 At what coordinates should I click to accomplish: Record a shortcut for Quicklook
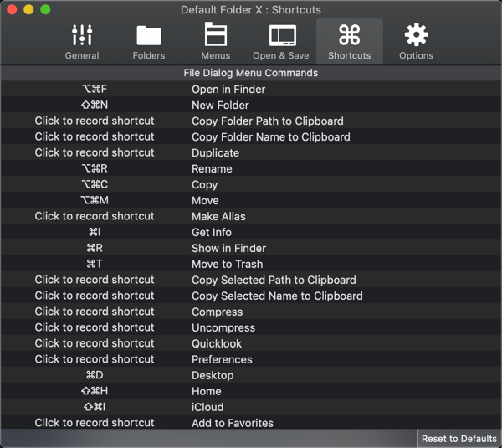pos(95,343)
